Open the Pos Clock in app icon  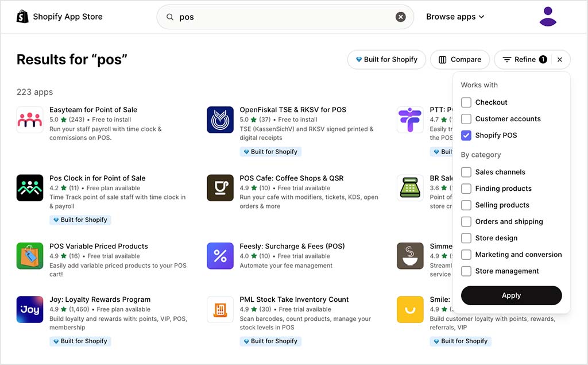(x=30, y=188)
